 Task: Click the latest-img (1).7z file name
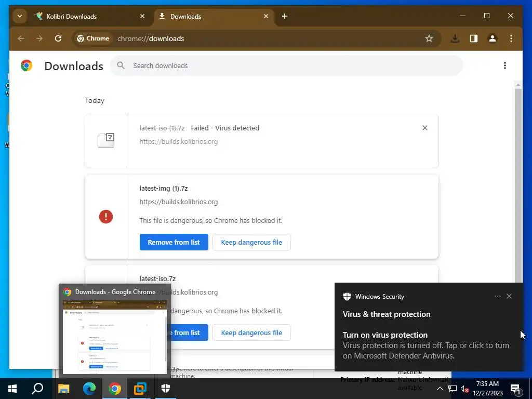pyautogui.click(x=164, y=188)
